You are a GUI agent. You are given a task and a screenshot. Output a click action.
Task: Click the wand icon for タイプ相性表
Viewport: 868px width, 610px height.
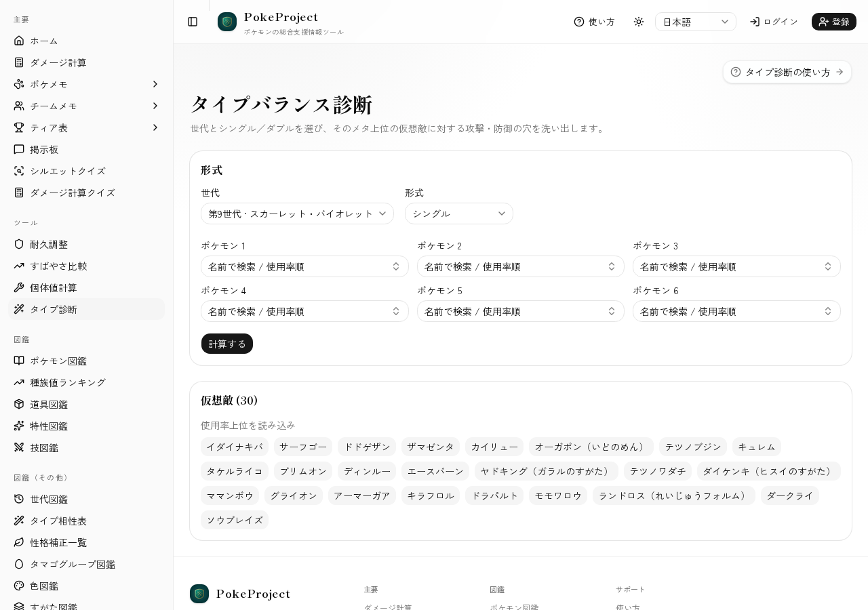(x=19, y=521)
